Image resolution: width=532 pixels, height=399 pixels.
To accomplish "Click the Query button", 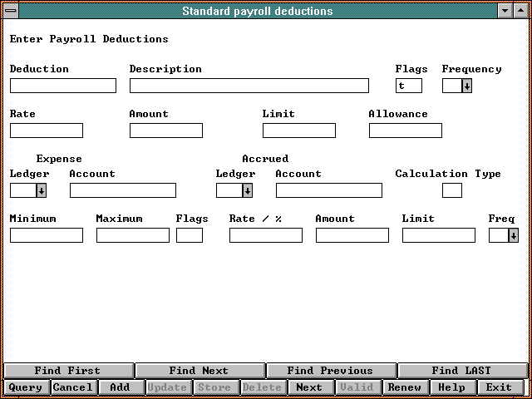I will (25, 387).
